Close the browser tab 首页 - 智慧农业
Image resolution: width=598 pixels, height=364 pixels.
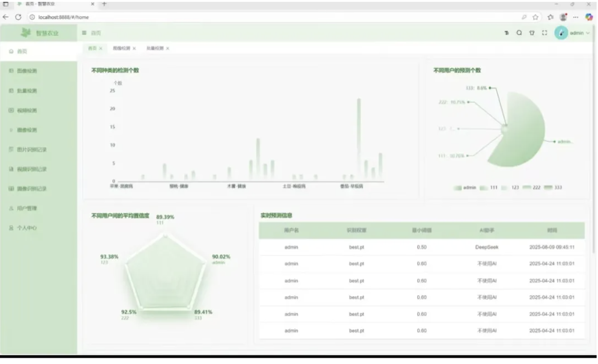tap(93, 4)
